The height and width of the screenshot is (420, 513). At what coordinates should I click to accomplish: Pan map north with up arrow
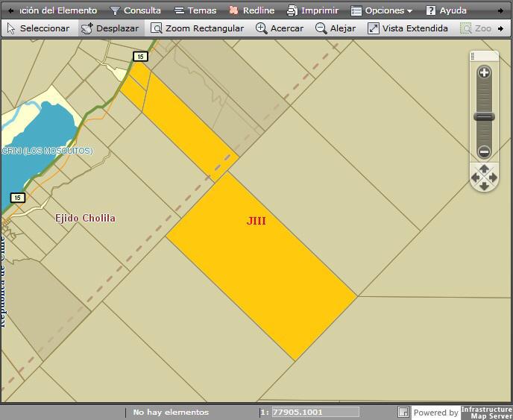tap(484, 169)
